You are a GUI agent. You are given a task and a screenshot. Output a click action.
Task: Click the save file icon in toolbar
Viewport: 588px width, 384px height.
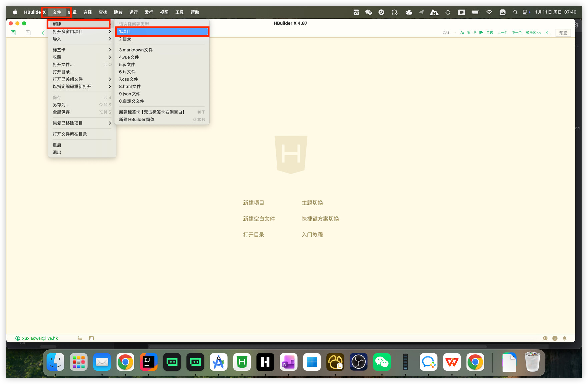click(28, 33)
